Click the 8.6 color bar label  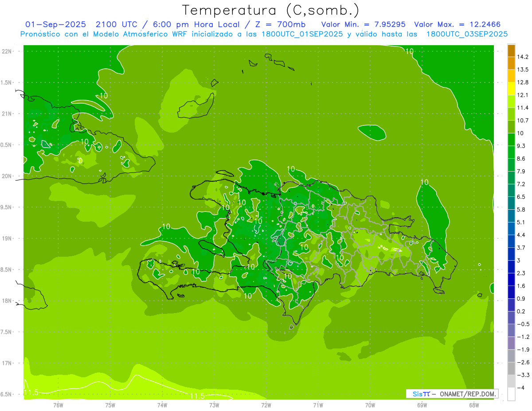pyautogui.click(x=521, y=158)
